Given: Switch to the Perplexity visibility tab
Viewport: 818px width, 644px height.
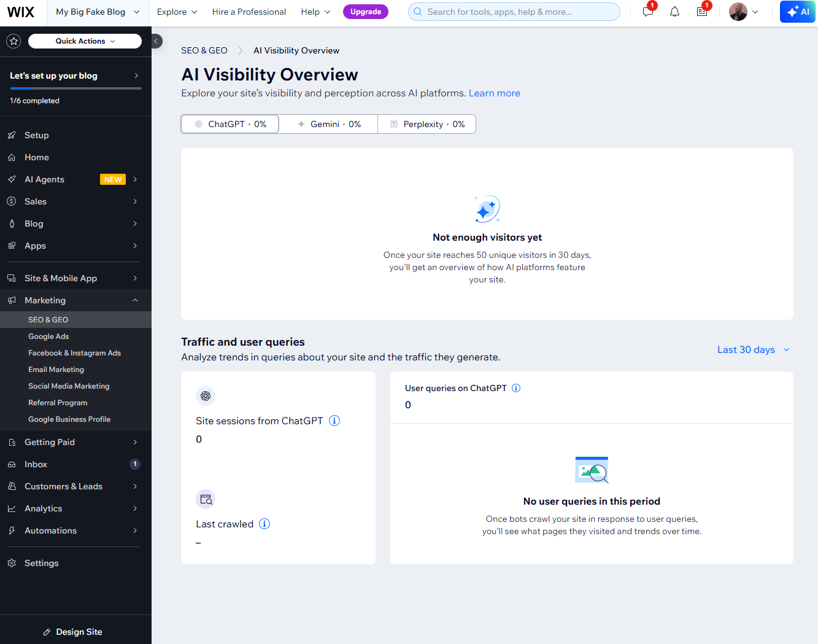Looking at the screenshot, I should [x=426, y=123].
